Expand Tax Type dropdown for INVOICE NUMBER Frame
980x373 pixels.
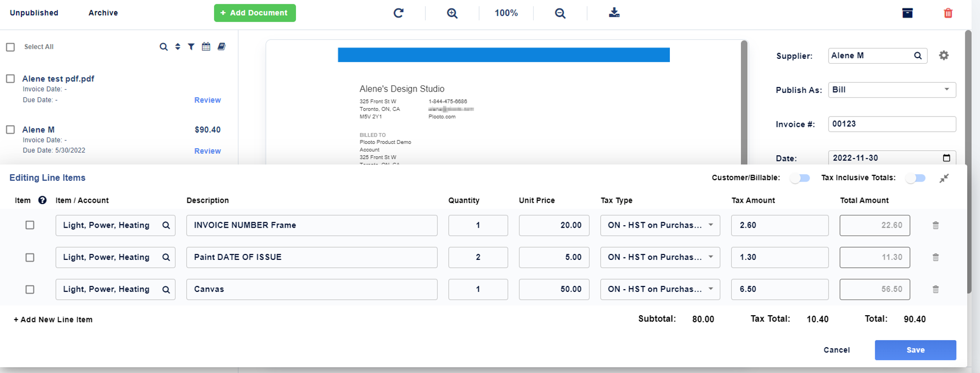660,225
